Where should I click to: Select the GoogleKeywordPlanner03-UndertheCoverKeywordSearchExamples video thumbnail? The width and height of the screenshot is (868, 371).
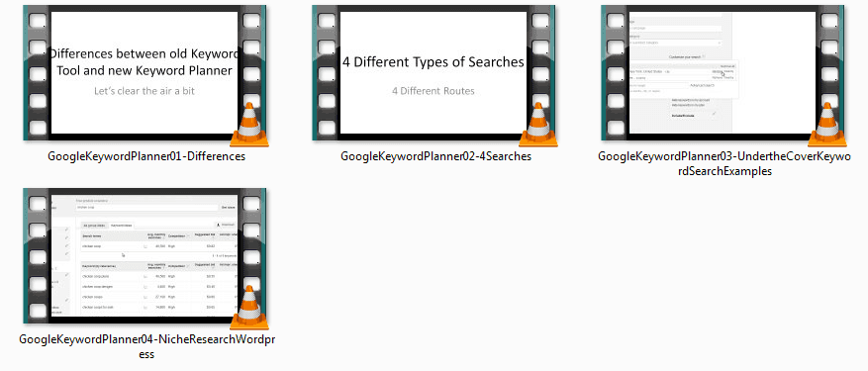tap(723, 73)
